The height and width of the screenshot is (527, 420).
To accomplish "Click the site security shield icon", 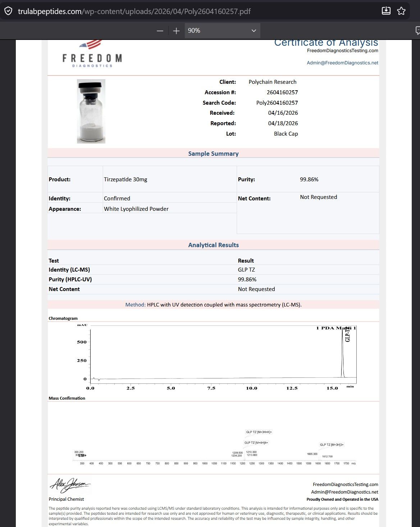I will [x=8, y=11].
